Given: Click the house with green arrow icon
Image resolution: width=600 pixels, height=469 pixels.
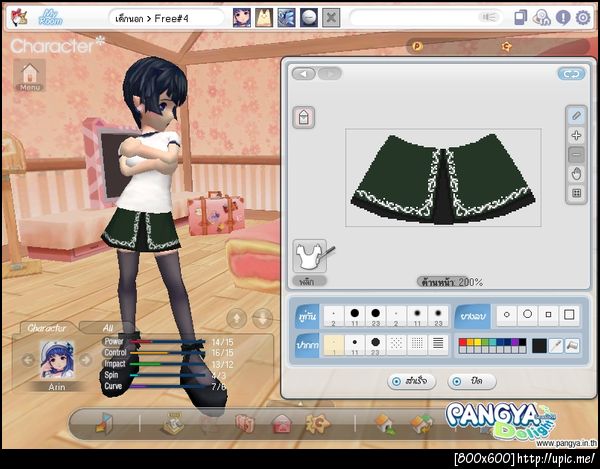Looking at the screenshot, I should (x=385, y=425).
